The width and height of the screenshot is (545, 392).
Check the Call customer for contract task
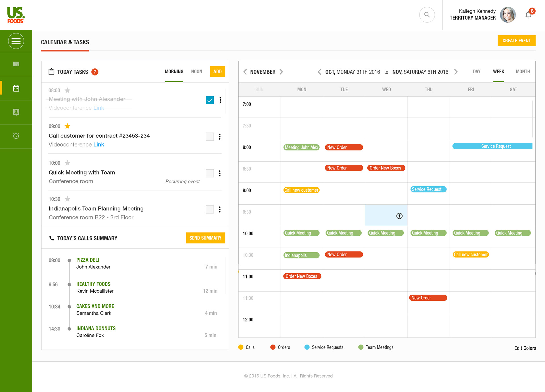click(x=210, y=137)
